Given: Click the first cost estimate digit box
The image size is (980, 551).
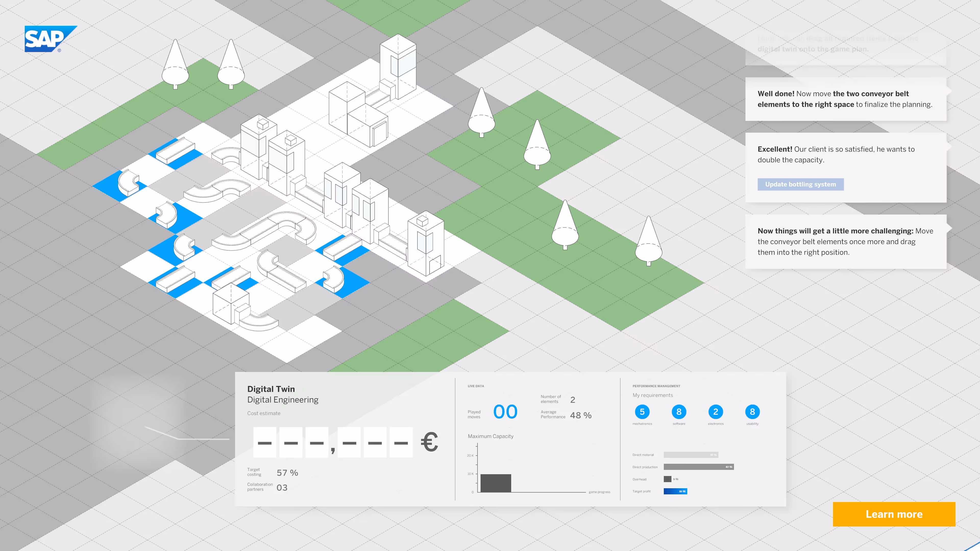Looking at the screenshot, I should tap(265, 442).
